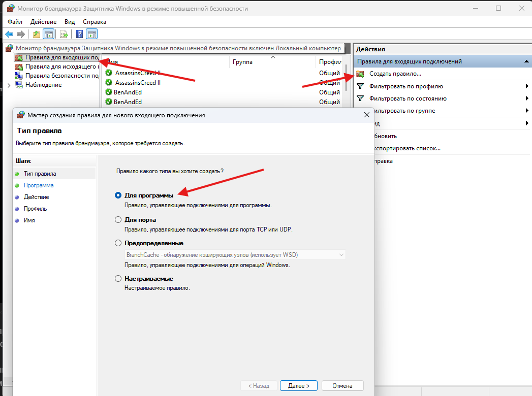Click the blue Back arrow toolbar icon

pyautogui.click(x=9, y=34)
